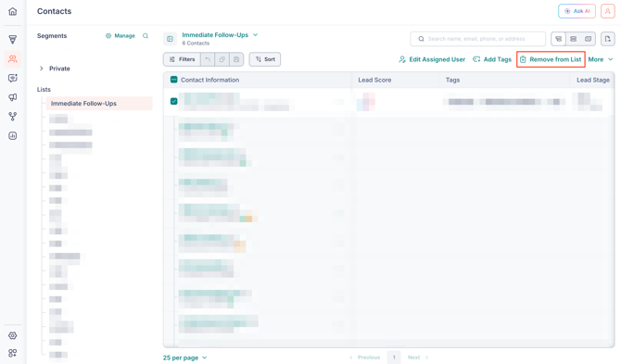Click the Lead Stage column header
This screenshot has height=364, width=621.
pyautogui.click(x=593, y=80)
